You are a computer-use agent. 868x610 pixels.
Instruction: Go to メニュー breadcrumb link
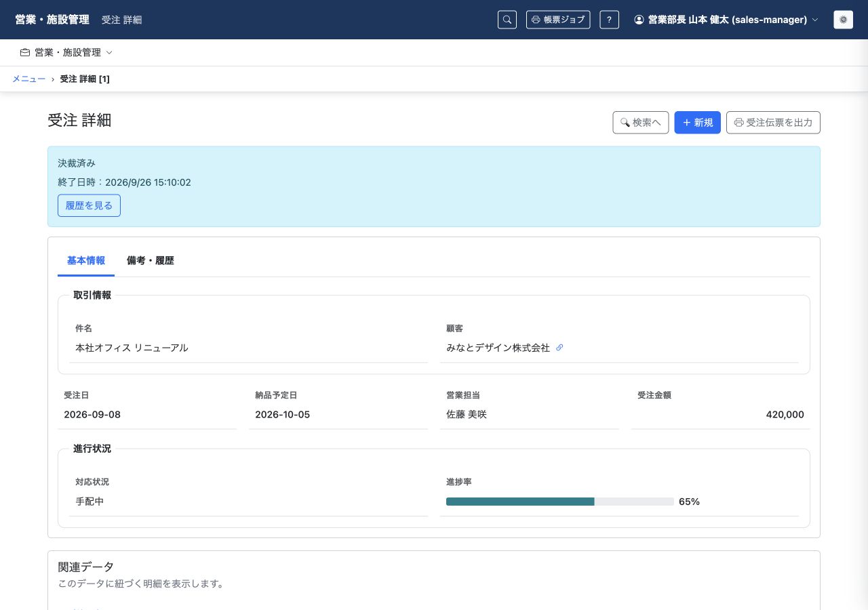pos(29,79)
